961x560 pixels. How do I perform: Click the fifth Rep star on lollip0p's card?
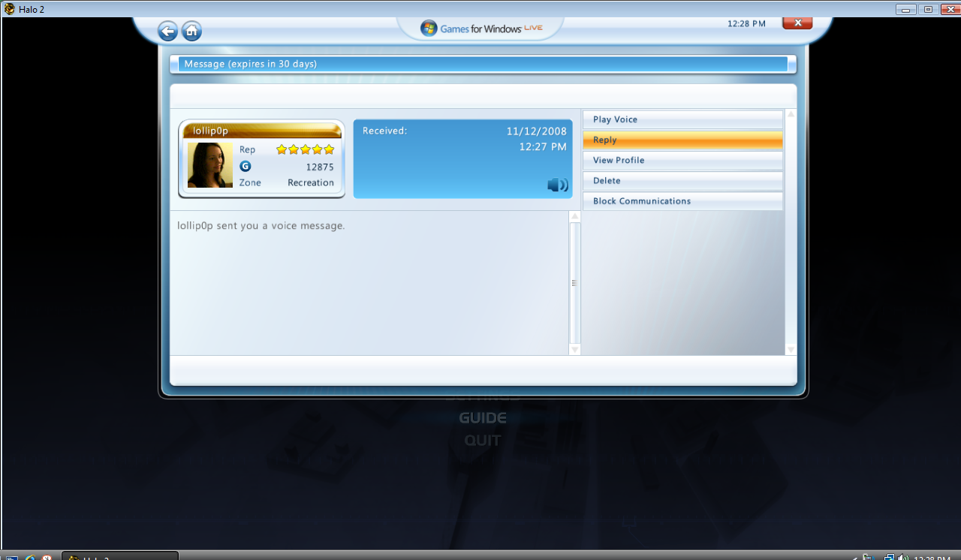(329, 149)
